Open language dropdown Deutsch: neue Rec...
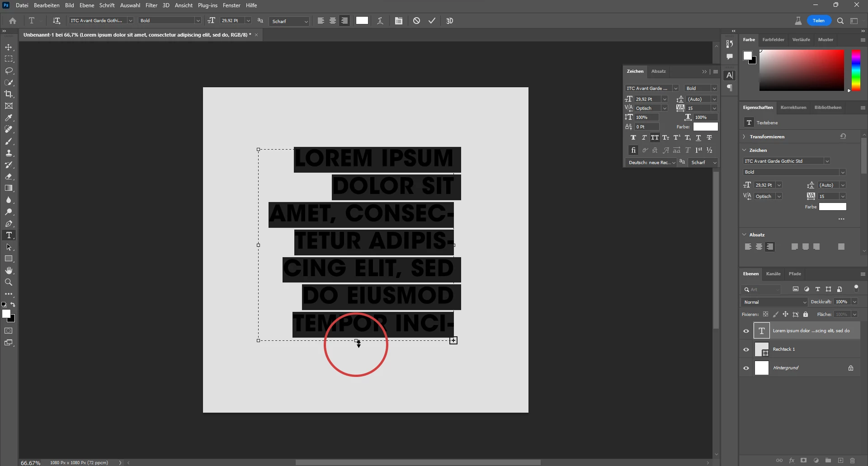 651,163
